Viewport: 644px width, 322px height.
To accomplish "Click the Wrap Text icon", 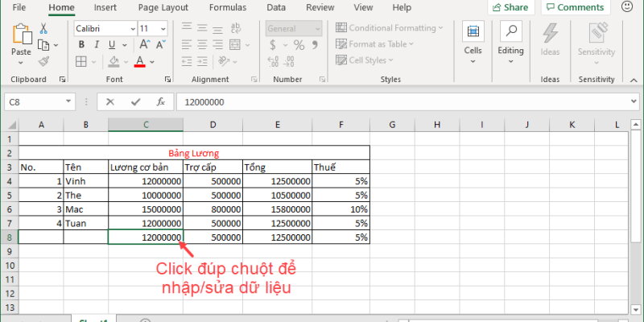I will click(x=234, y=28).
